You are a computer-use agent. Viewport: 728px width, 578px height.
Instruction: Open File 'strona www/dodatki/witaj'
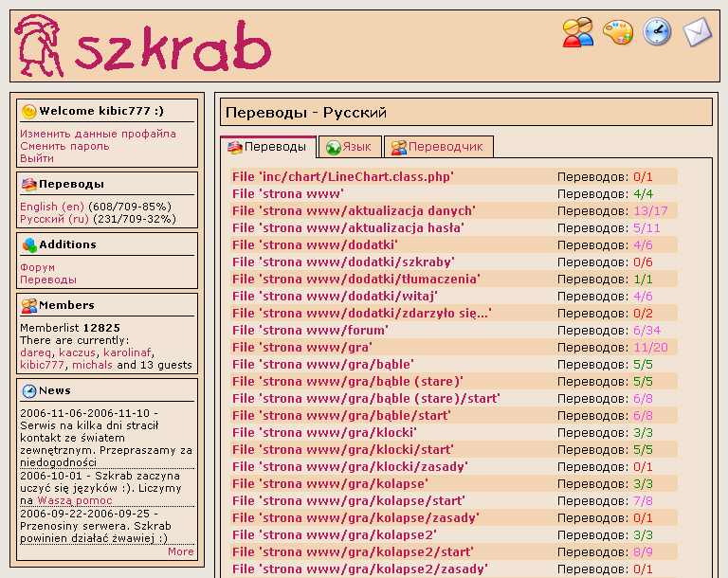pos(335,297)
